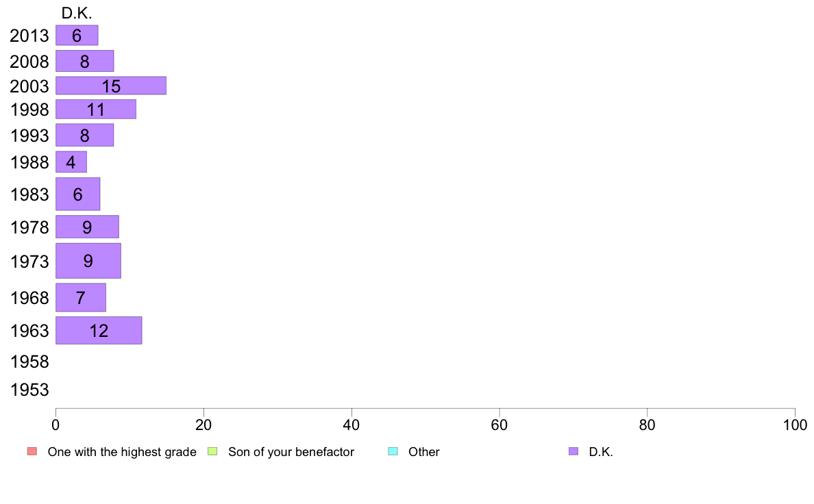This screenshot has height=504, width=814.
Task: Select the 1968 bar labeled 7
Action: (81, 297)
